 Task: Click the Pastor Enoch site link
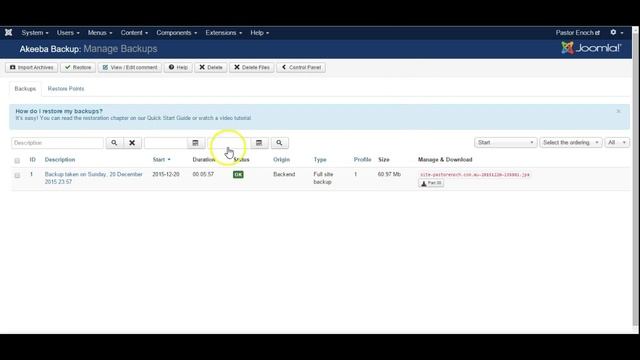tap(577, 33)
